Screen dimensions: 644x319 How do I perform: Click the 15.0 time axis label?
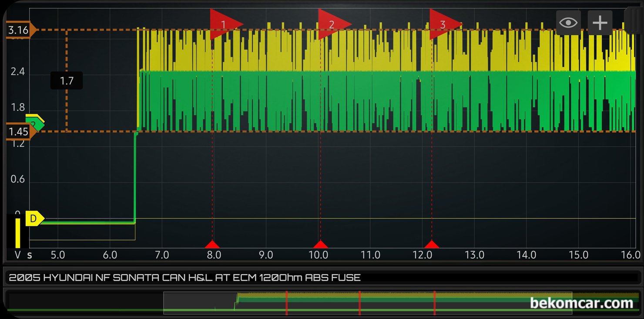click(579, 255)
